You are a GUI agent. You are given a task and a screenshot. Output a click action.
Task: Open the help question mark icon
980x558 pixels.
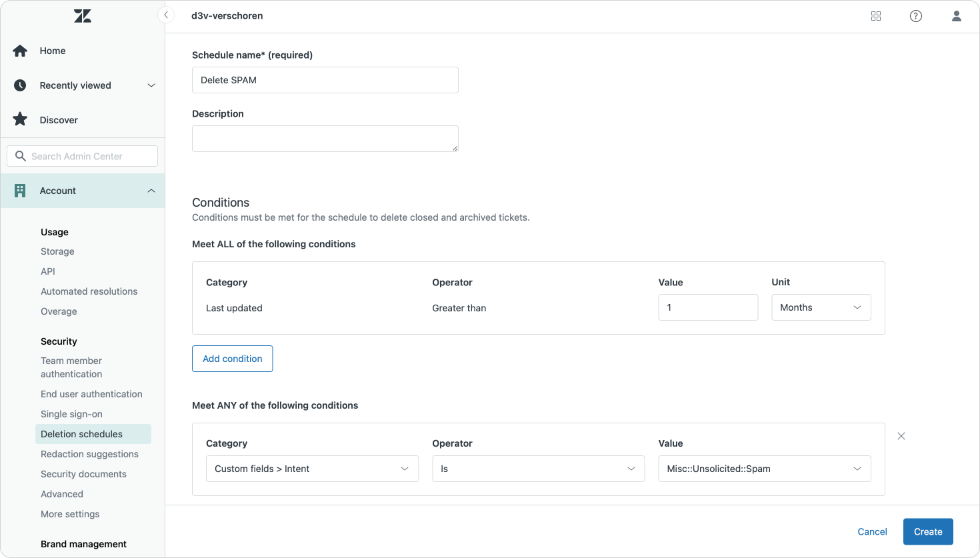click(x=916, y=16)
